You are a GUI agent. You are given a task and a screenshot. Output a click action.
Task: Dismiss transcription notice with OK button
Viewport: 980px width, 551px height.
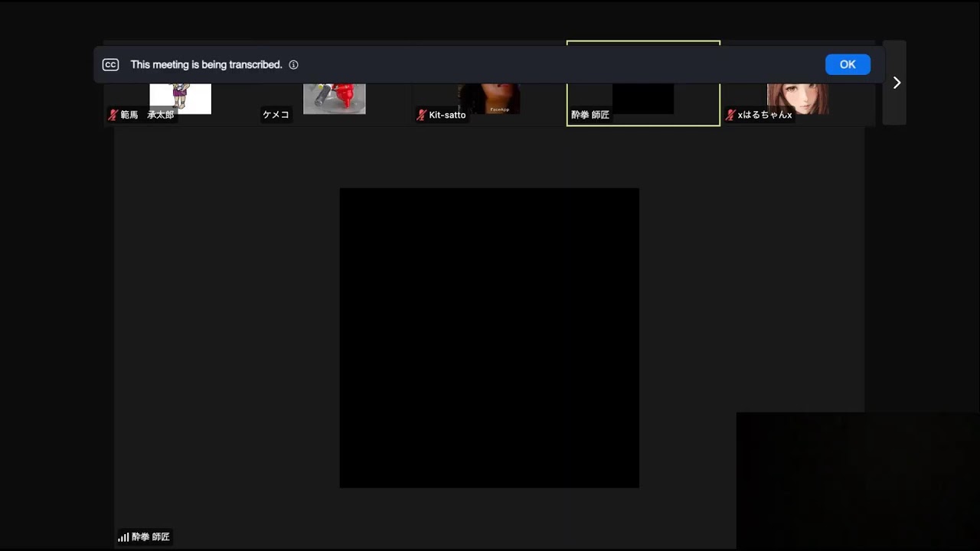[847, 65]
